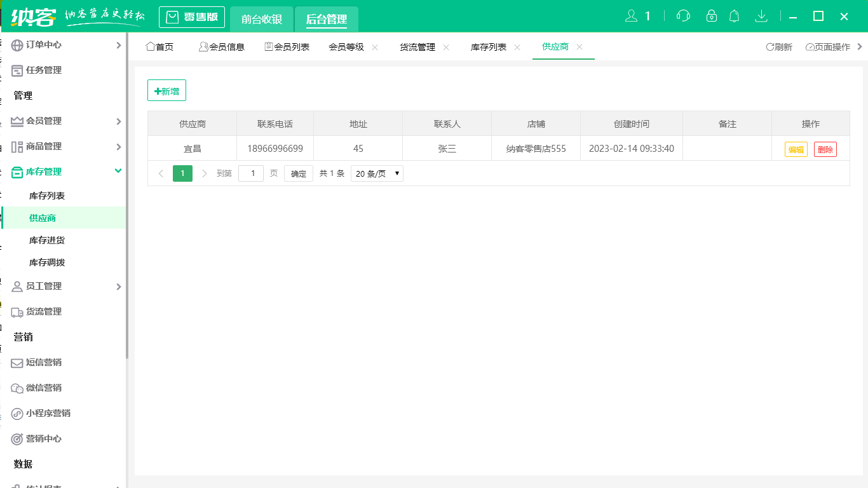This screenshot has width=868, height=488.
Task: Click the 小程序营销 icon
Action: 17,413
